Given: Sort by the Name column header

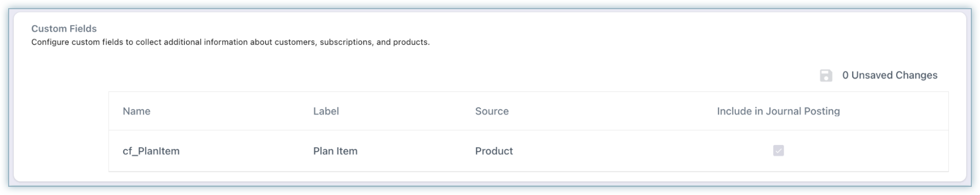Looking at the screenshot, I should click(137, 111).
